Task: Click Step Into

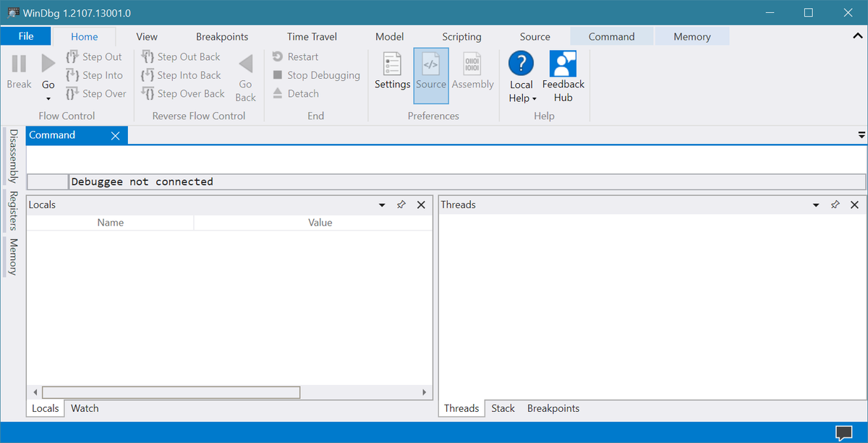Action: pos(94,75)
